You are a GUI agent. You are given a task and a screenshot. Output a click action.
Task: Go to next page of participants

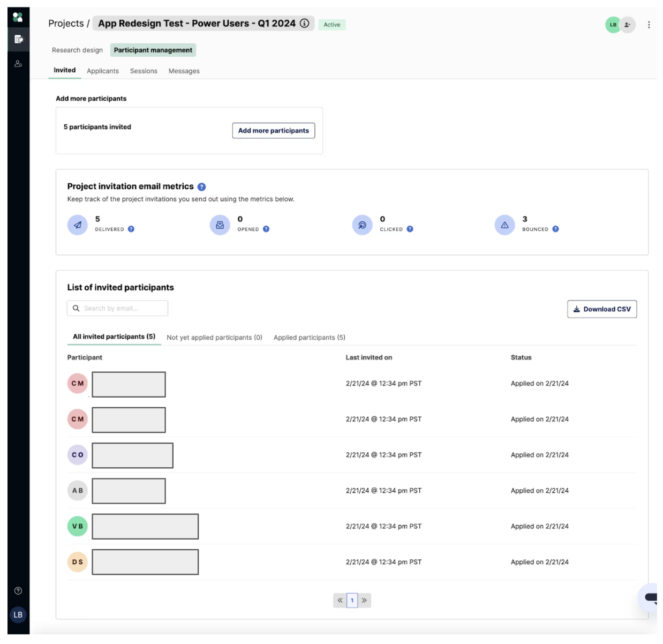pyautogui.click(x=364, y=601)
